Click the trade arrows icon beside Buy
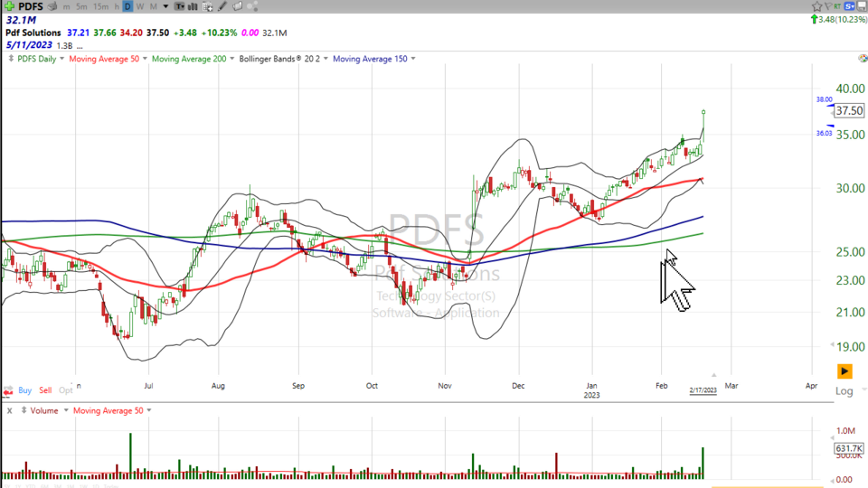Screen dimensions: 868x488 tap(8, 390)
